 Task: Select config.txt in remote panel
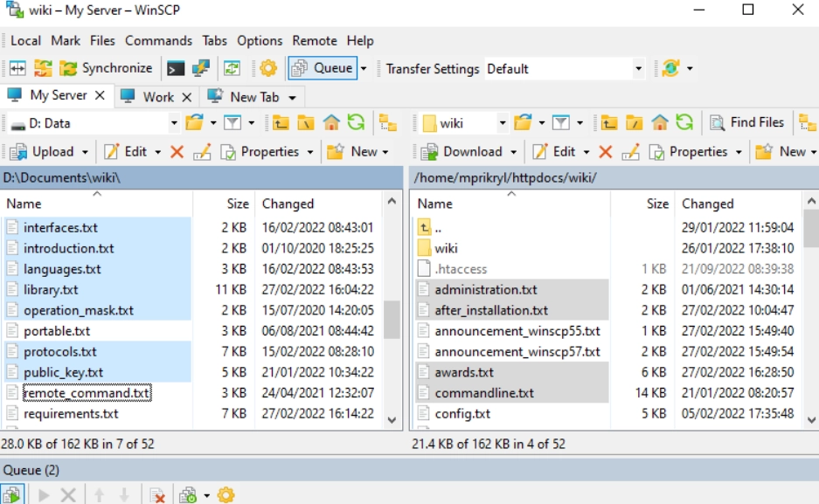462,414
